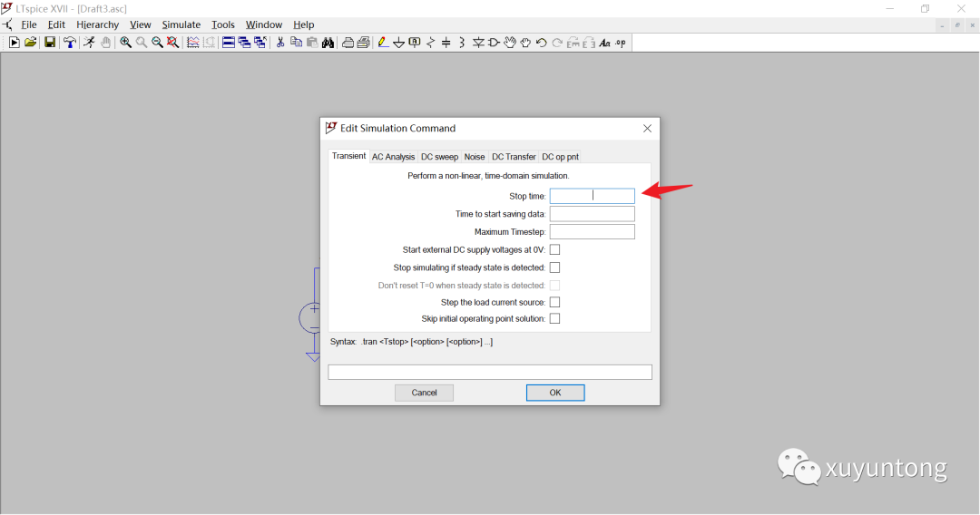Viewport: 980px width, 515px height.
Task: Select the Drag closed-hand tool
Action: click(525, 43)
